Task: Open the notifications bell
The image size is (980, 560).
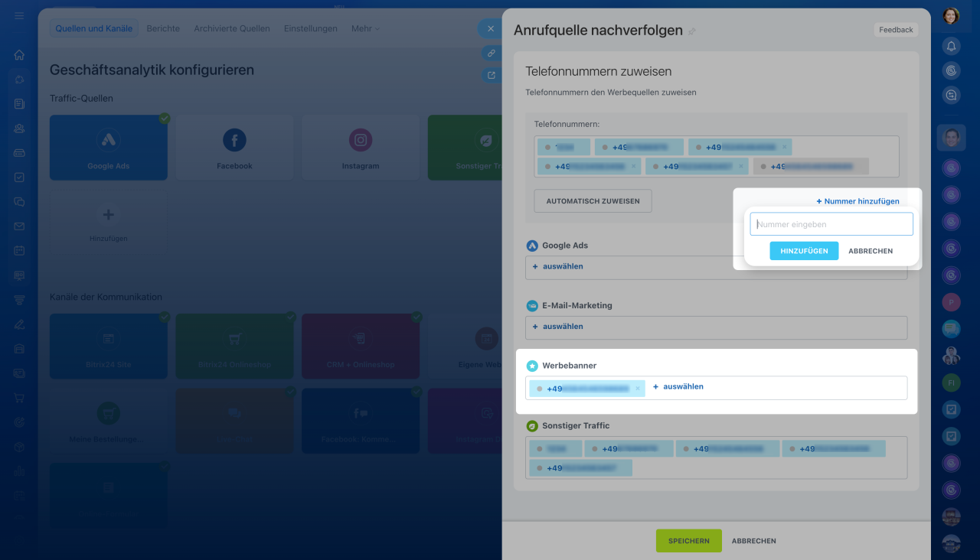Action: click(952, 47)
